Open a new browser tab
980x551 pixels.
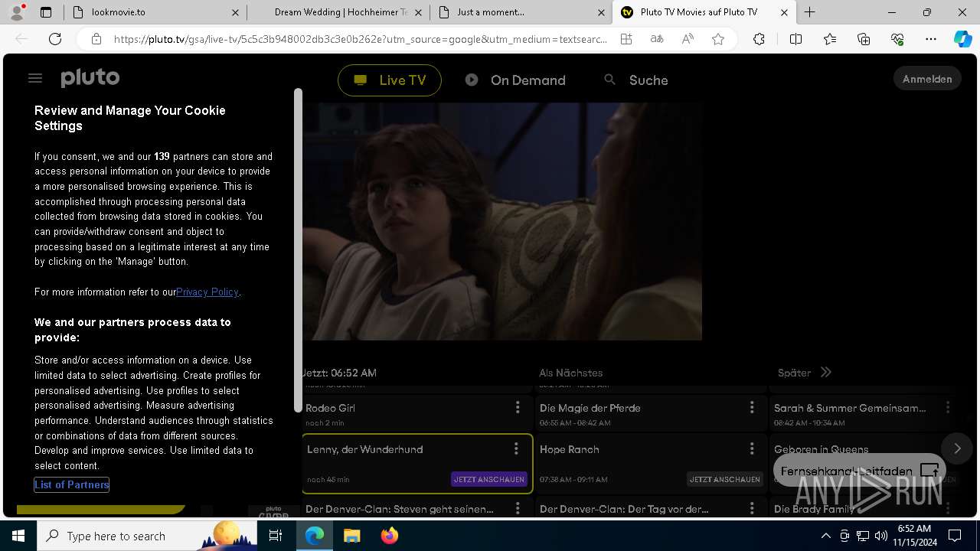(x=809, y=12)
